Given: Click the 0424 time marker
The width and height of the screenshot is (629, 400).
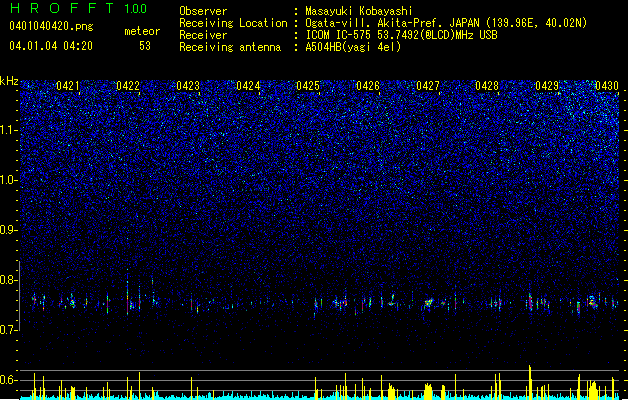Looking at the screenshot, I should click(x=248, y=86).
